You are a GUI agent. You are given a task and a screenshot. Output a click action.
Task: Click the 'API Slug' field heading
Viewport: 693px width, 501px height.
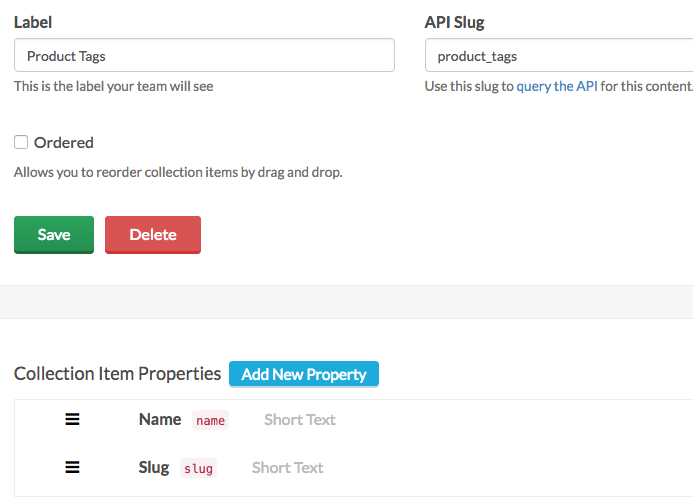[x=455, y=22]
